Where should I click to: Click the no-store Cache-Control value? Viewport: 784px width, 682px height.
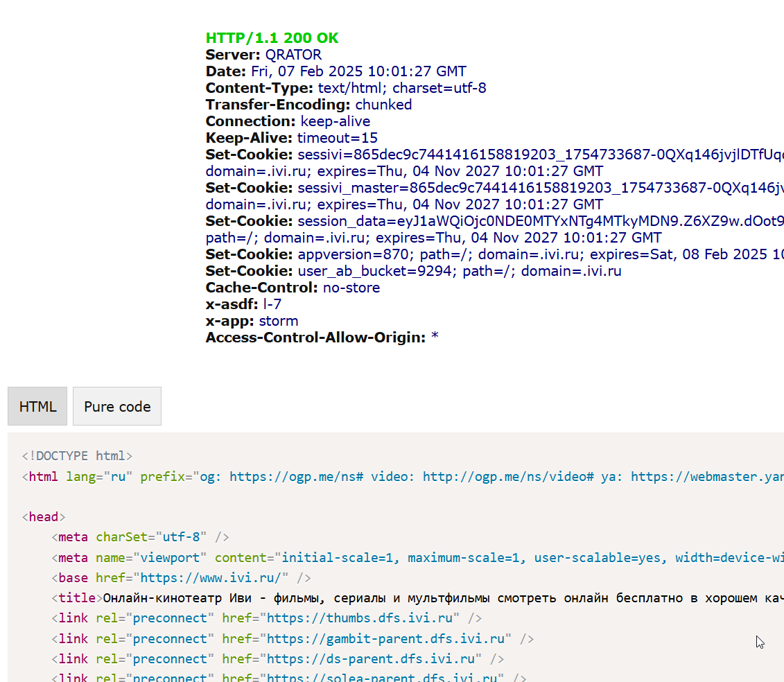coord(351,288)
